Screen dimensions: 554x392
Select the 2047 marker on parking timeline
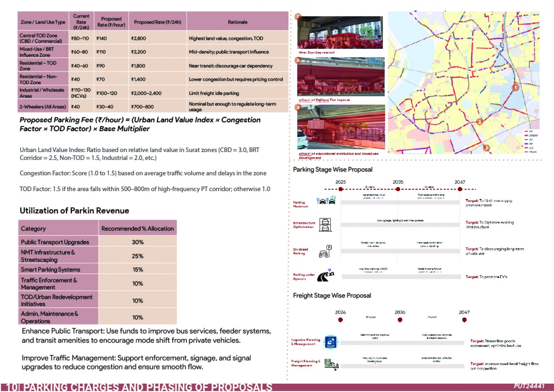coord(460,189)
